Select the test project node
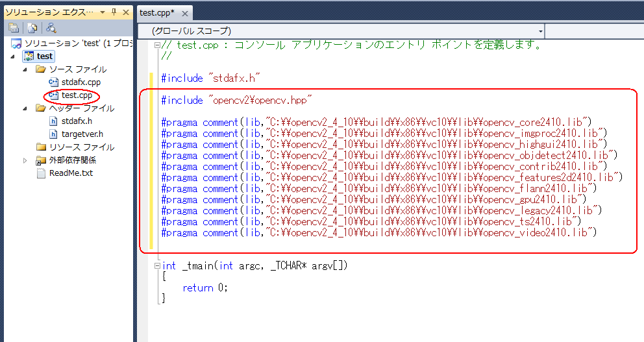644x342 pixels. (38, 56)
